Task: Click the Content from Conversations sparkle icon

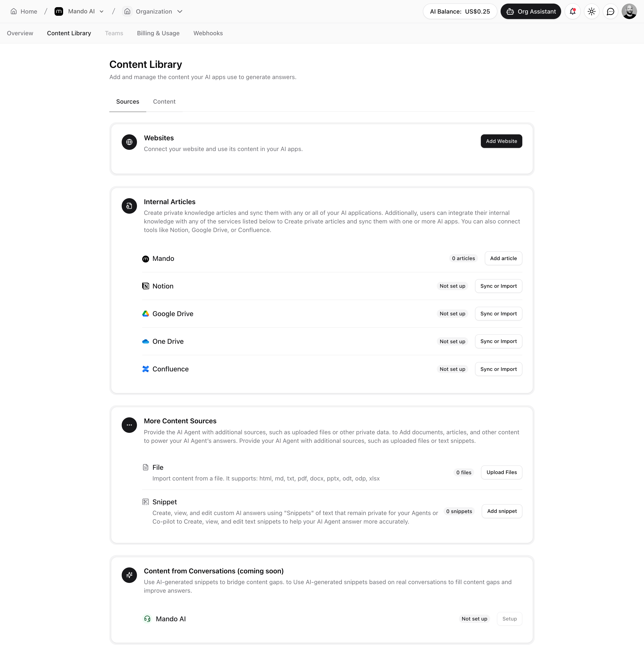Action: tap(129, 575)
